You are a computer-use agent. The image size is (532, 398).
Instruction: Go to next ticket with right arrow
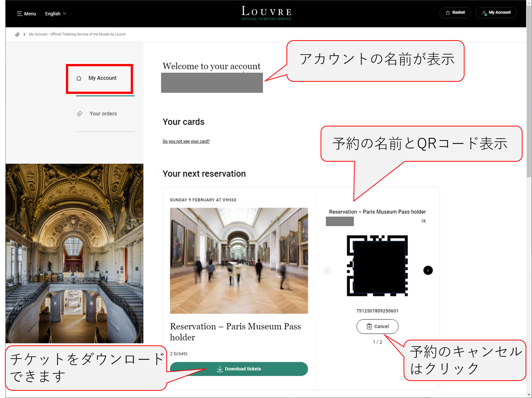click(428, 270)
